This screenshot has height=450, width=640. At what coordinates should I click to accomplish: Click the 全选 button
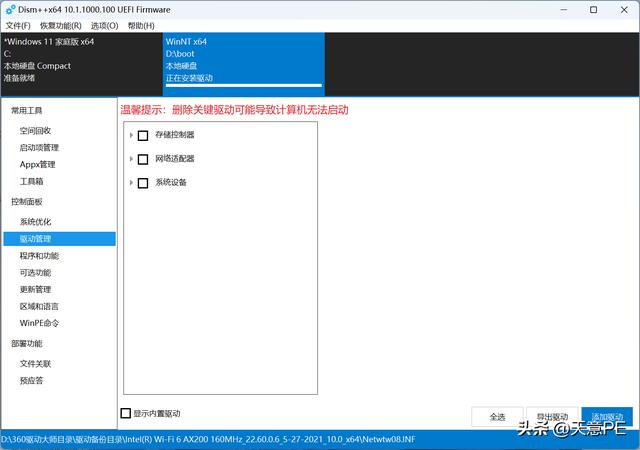click(497, 417)
